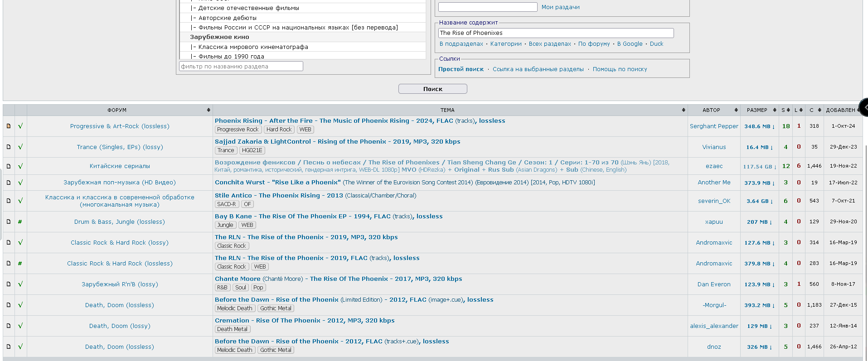Sort results by L leechers column
Viewport: 868px width, 361px height.
[798, 110]
